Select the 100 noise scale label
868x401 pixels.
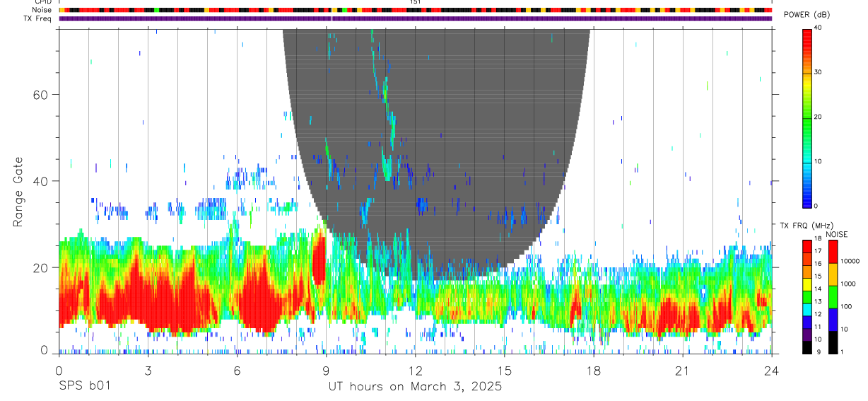tap(845, 306)
